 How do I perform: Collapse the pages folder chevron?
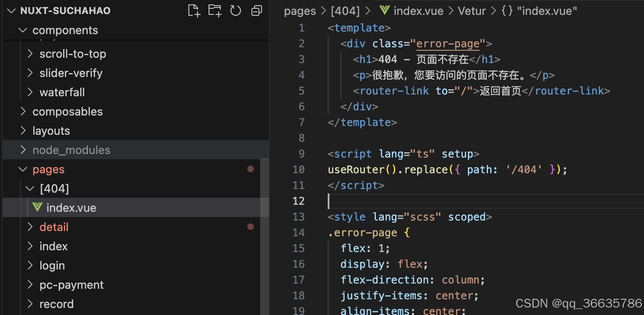click(23, 169)
